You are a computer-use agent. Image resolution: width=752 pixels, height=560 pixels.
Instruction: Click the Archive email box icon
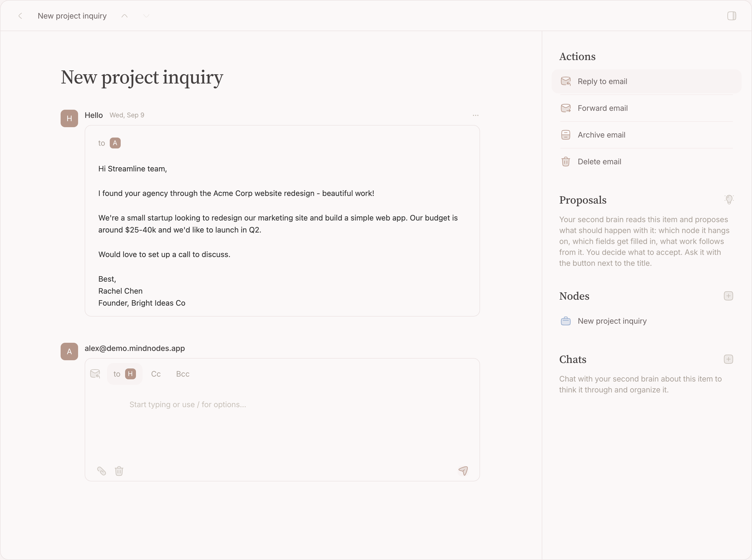[x=566, y=135]
